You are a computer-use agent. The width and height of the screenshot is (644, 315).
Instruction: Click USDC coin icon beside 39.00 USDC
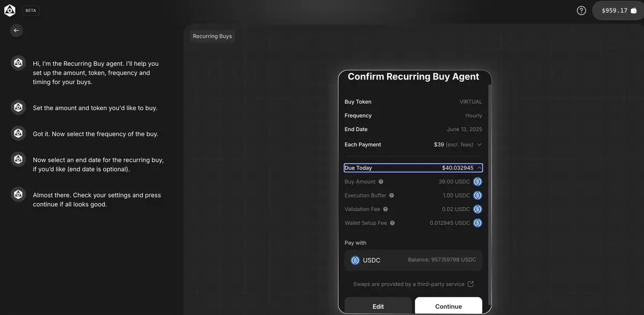pos(477,182)
